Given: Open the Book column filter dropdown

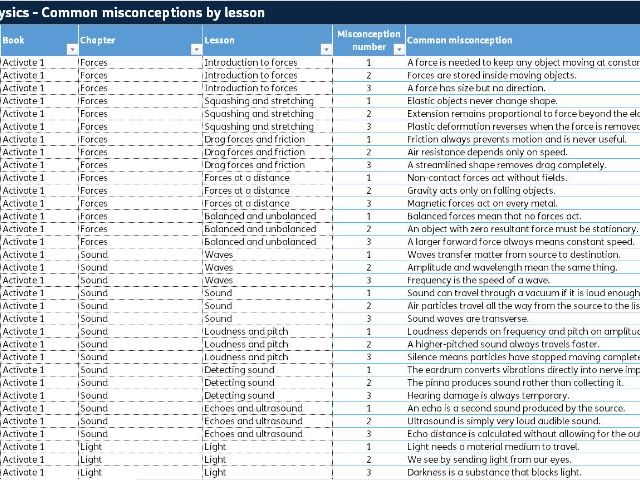Looking at the screenshot, I should coord(72,49).
